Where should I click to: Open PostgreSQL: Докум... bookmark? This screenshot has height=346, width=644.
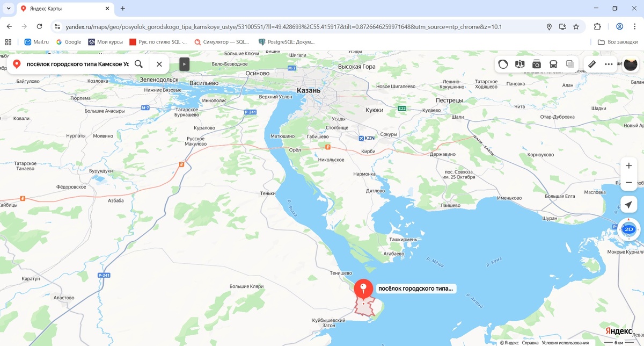click(x=287, y=41)
